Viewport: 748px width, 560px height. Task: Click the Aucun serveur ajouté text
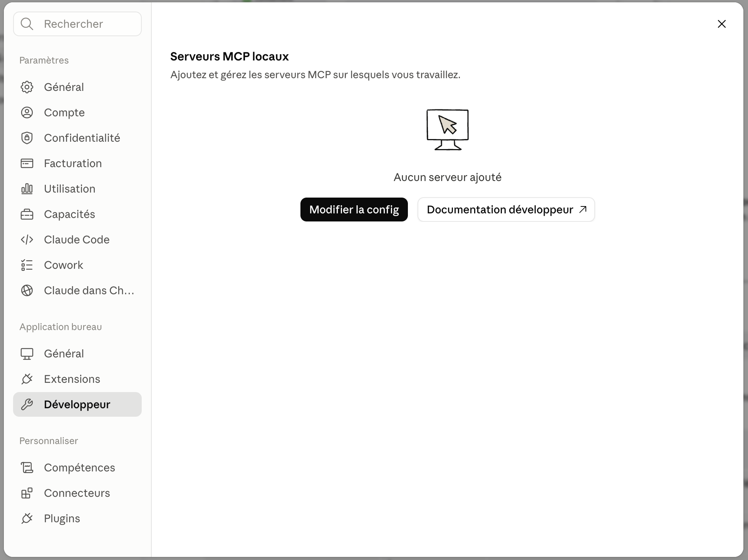point(448,177)
